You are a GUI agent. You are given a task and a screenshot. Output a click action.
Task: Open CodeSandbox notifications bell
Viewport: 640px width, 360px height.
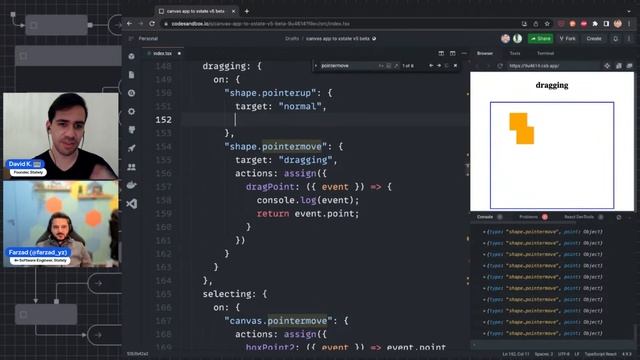(616, 39)
